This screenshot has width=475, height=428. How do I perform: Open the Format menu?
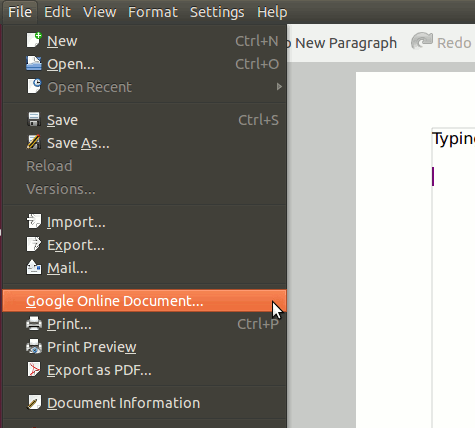pos(153,12)
